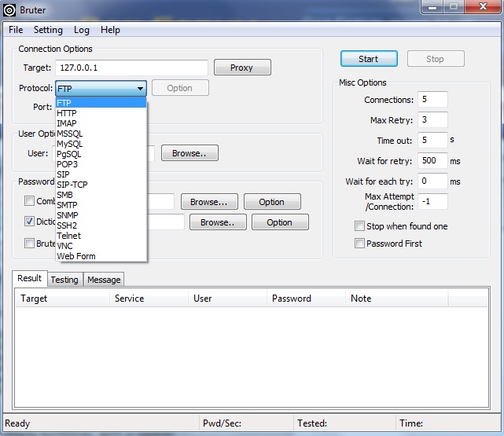This screenshot has width=504, height=436.
Task: Click the Max Retry input field
Action: click(x=432, y=120)
